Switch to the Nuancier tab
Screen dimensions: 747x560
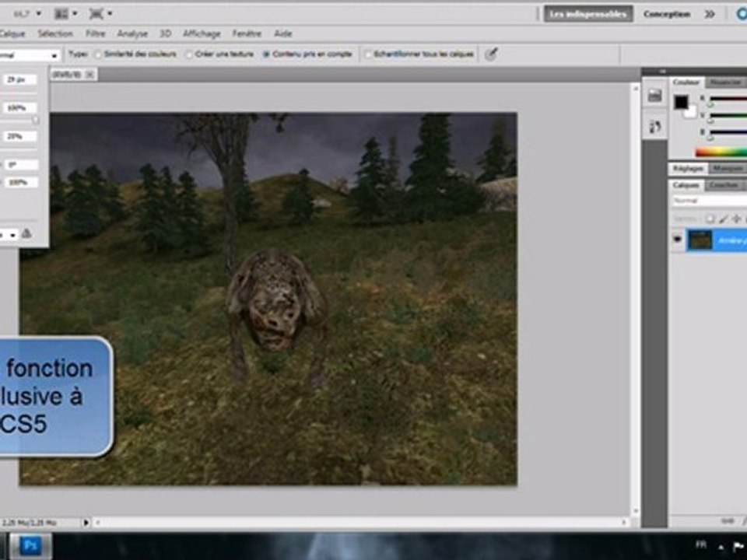pos(725,82)
